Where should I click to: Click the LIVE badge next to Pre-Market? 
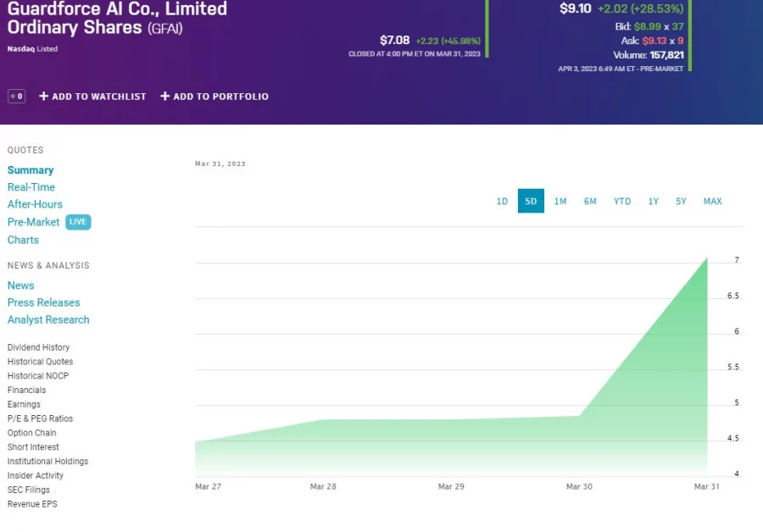[77, 222]
